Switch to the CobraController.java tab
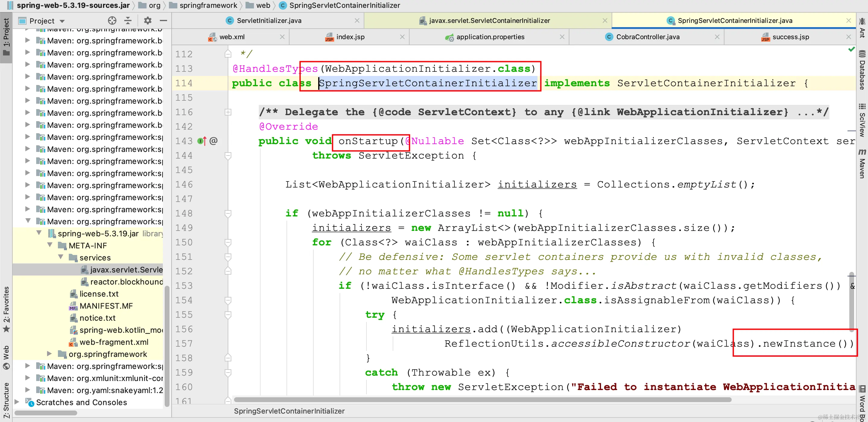This screenshot has height=422, width=868. (x=647, y=37)
